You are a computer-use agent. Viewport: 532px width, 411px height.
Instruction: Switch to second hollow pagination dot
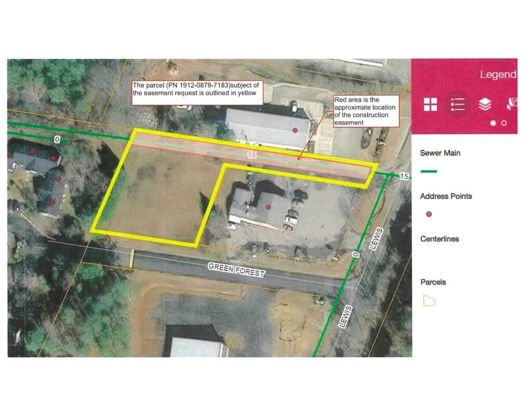[x=503, y=123]
